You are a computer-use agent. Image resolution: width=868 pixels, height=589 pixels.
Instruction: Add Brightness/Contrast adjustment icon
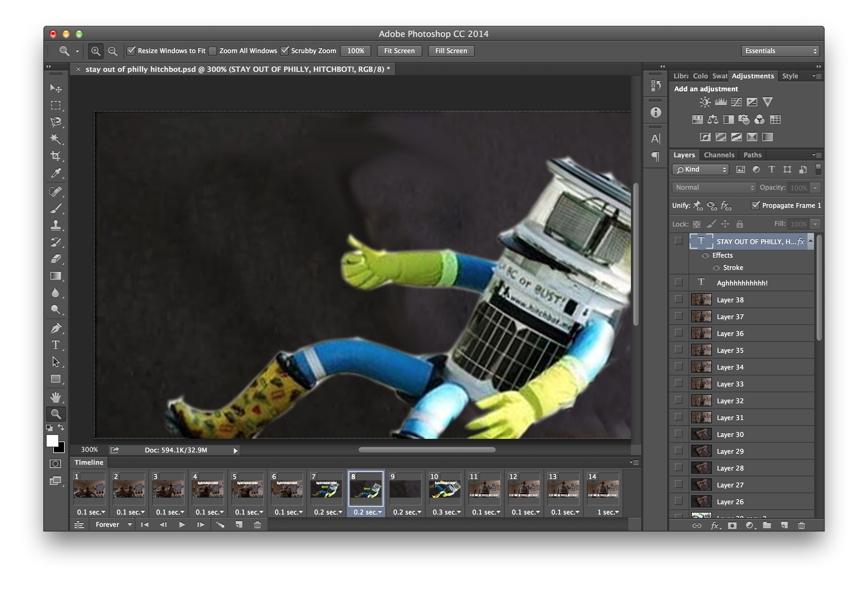click(x=705, y=102)
